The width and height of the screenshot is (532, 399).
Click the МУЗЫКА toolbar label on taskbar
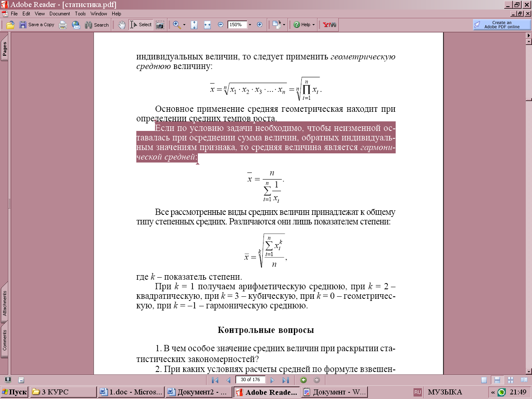click(x=445, y=392)
